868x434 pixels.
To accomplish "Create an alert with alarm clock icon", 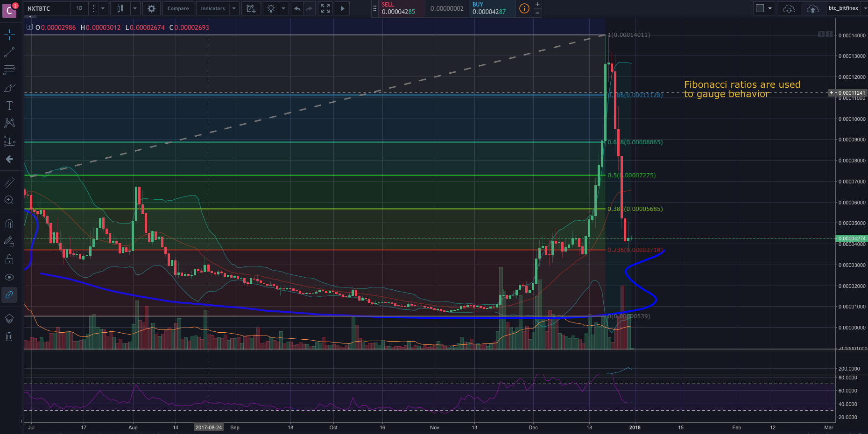I will 251,8.
